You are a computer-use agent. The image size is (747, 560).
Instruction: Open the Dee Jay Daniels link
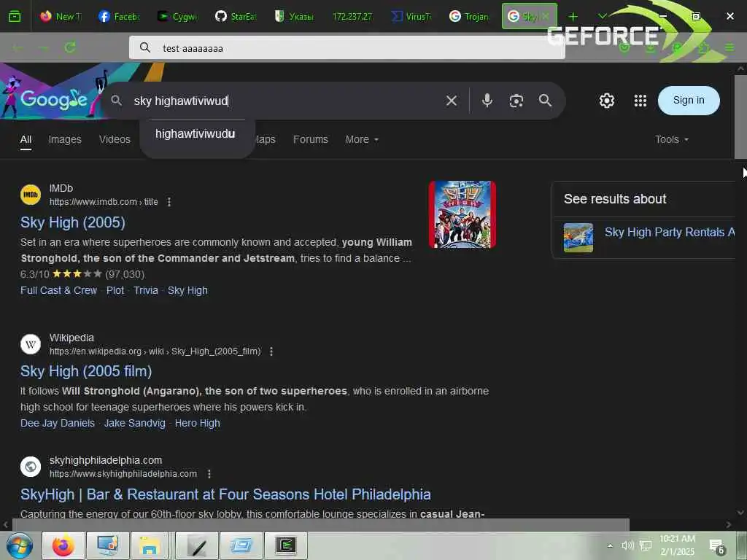click(58, 424)
